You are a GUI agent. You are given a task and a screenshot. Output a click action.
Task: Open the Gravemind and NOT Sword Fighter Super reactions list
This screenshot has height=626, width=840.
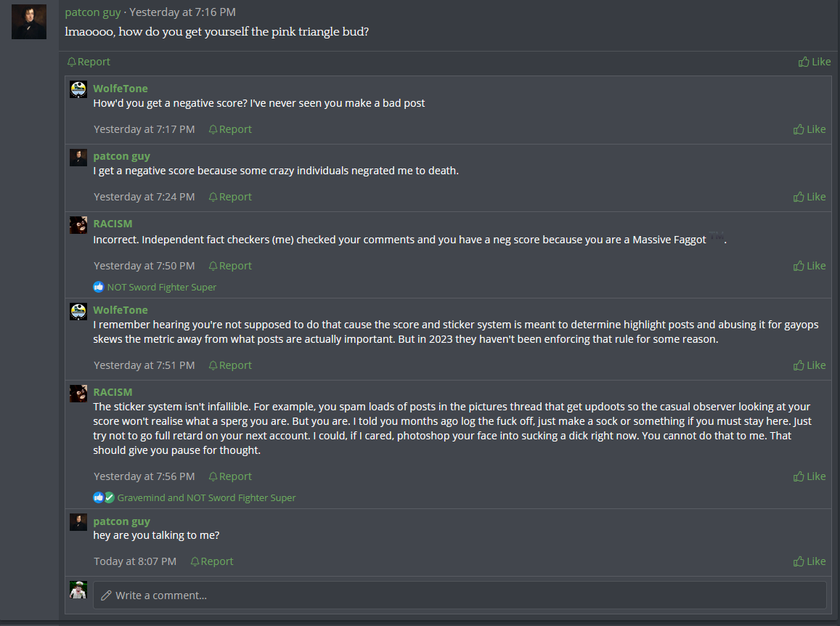click(206, 498)
